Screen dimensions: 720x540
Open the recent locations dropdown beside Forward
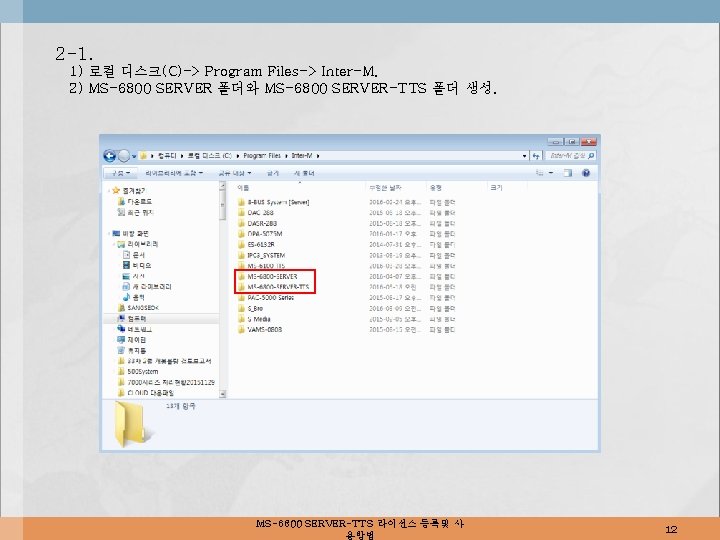point(134,157)
